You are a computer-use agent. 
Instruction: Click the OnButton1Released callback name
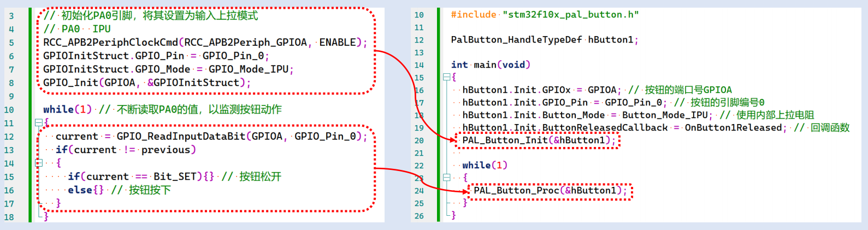[734, 128]
